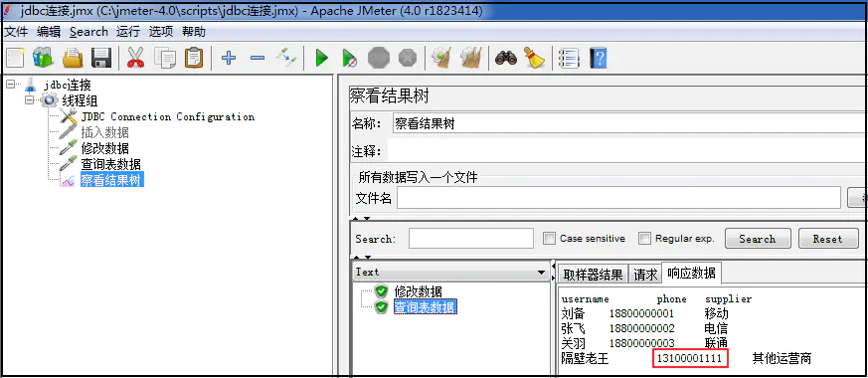Screen dimensions: 868x378
Task: Click the Copy icon in toolbar
Action: [x=165, y=58]
